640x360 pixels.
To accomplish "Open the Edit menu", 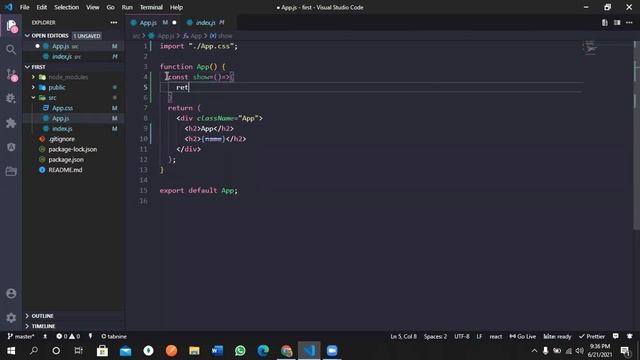I will (x=42, y=7).
